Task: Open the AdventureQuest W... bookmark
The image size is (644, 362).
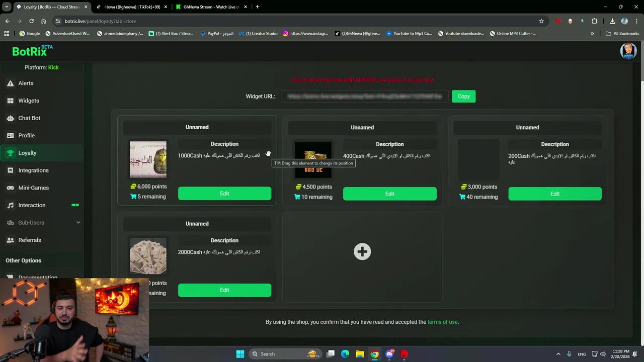Action: click(67, 34)
